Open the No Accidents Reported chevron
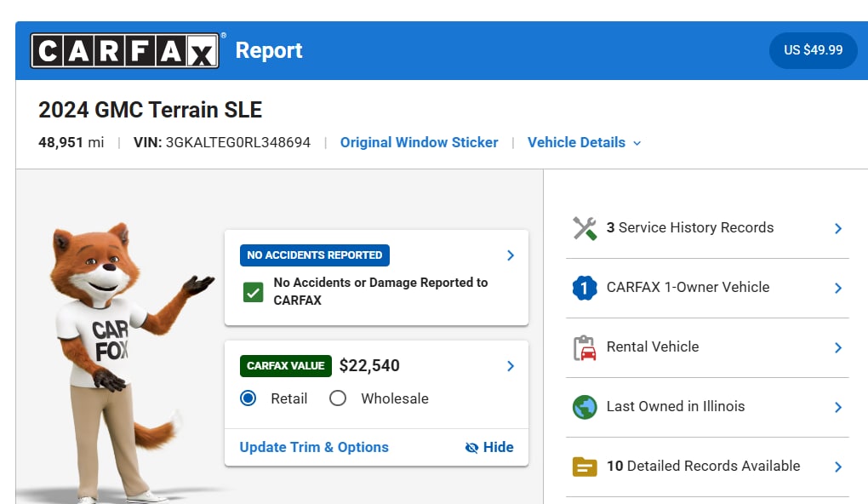 tap(511, 255)
